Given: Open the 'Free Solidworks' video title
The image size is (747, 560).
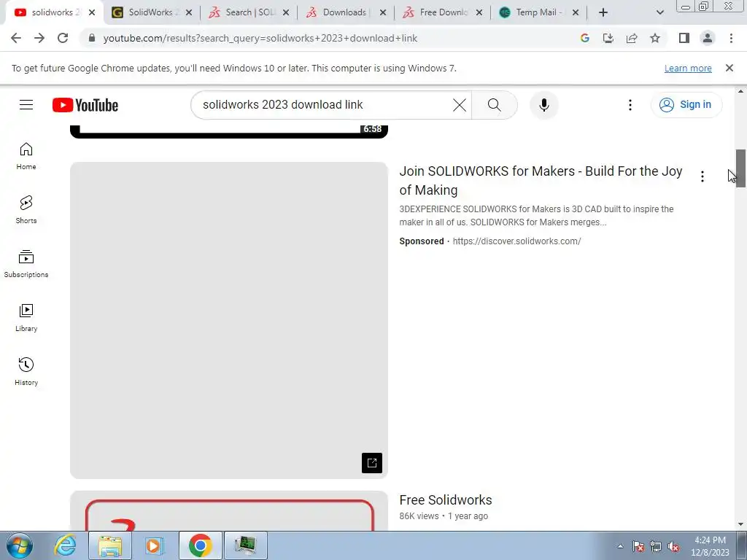Looking at the screenshot, I should 446,500.
